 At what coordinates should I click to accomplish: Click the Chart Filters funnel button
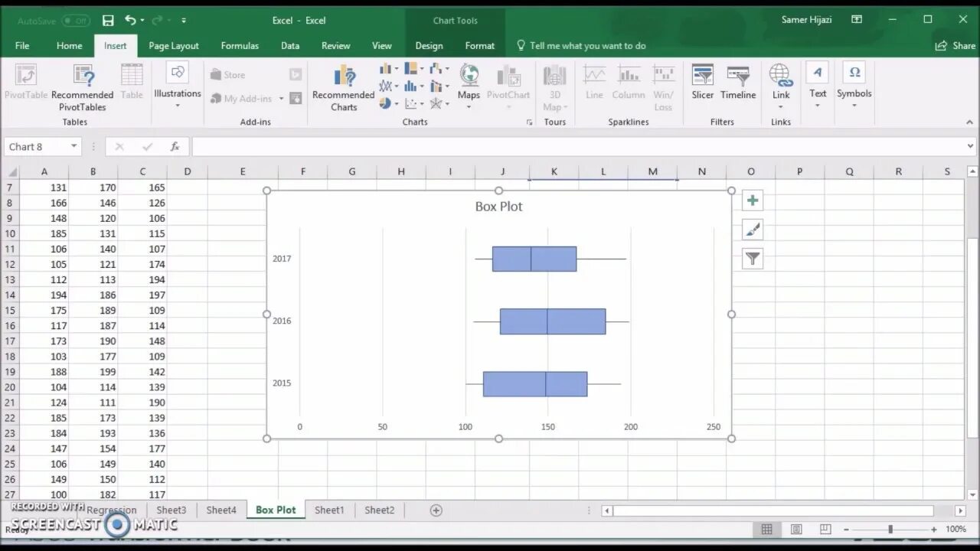coord(753,259)
